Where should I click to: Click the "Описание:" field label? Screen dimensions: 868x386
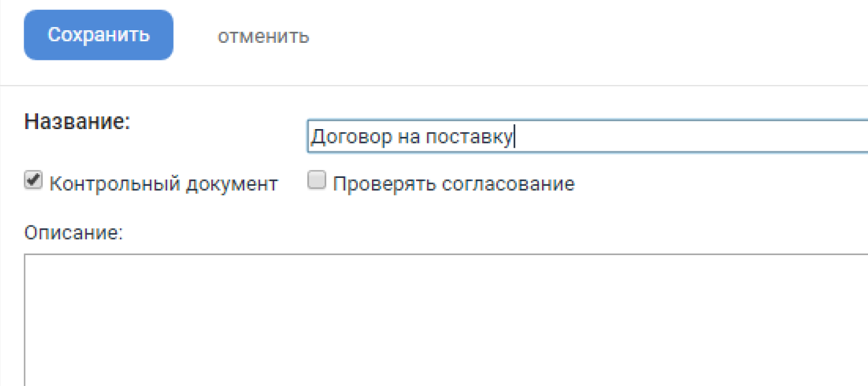pyautogui.click(x=74, y=233)
